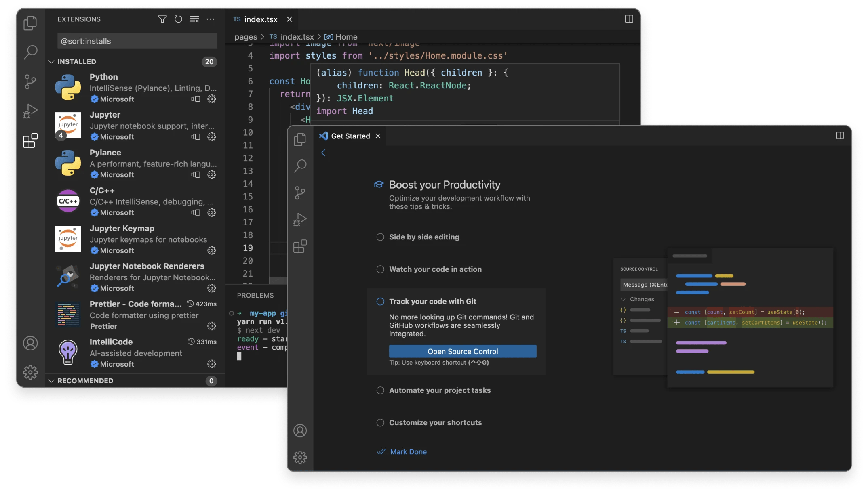Image resolution: width=868 pixels, height=491 pixels.
Task: Expand the RECOMMENDED extensions section
Action: pos(52,381)
